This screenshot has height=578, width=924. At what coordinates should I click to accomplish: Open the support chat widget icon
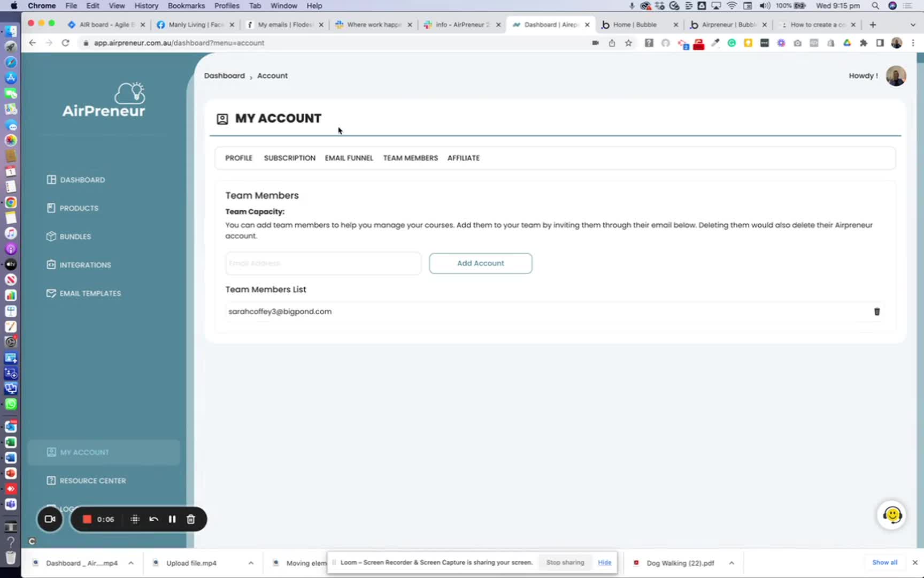tap(891, 515)
